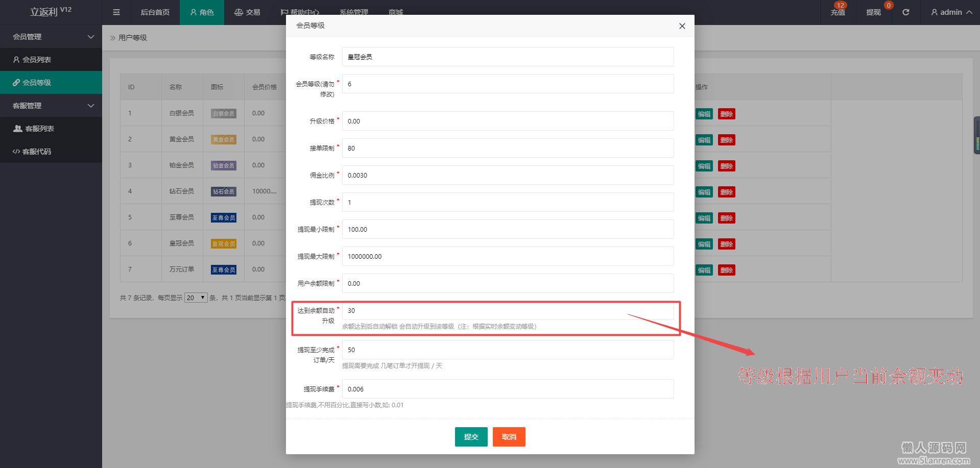The height and width of the screenshot is (468, 980).
Task: Click the 接单限制 input field
Action: (x=508, y=148)
